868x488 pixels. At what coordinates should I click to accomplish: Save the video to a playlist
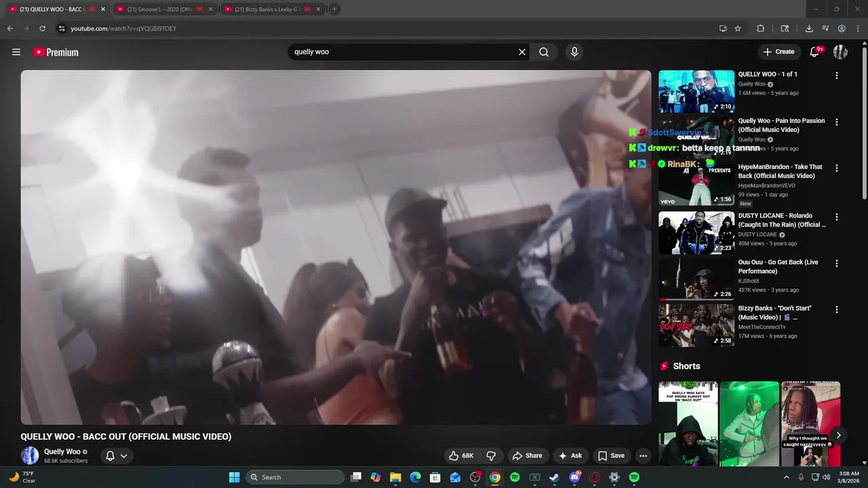(610, 455)
